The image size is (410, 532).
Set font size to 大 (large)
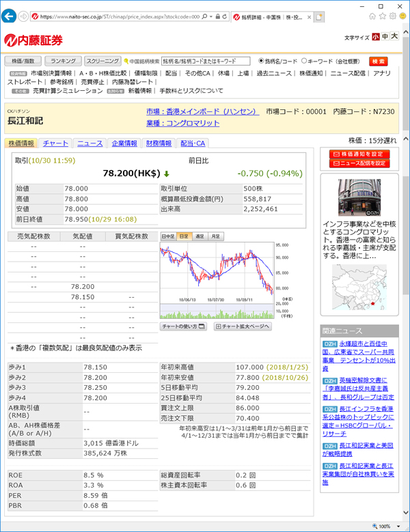pos(394,37)
